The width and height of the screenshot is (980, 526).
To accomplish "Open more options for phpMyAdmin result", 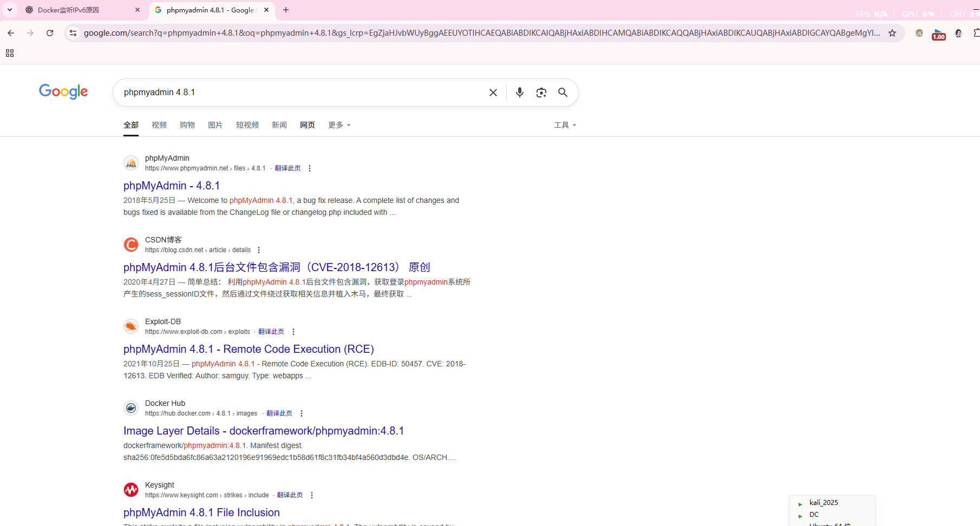I will click(x=310, y=168).
